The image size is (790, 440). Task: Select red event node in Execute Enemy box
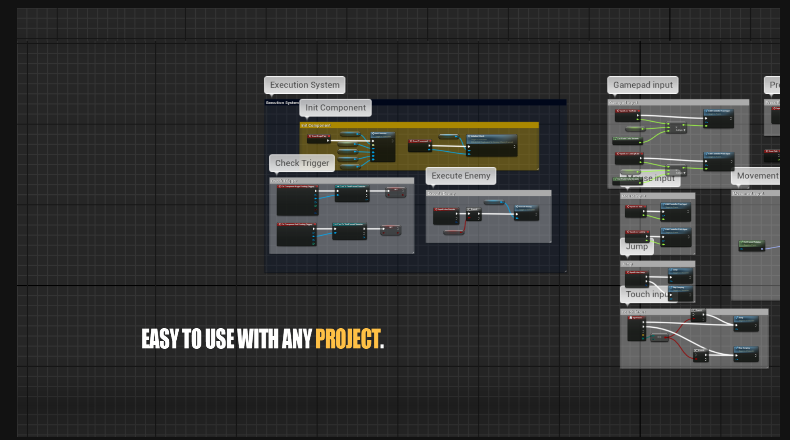click(x=446, y=215)
